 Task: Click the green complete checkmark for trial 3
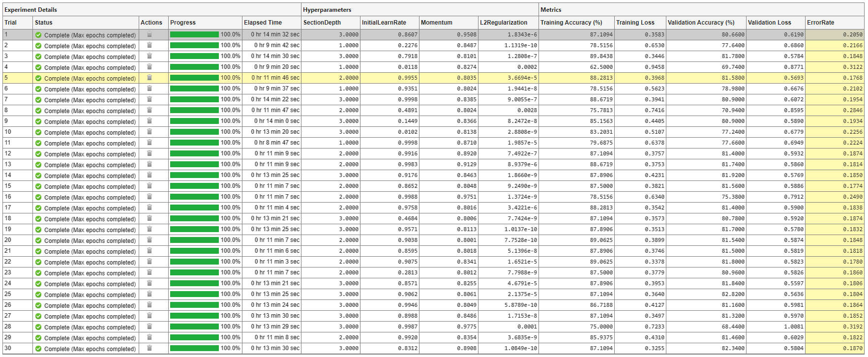[x=38, y=57]
